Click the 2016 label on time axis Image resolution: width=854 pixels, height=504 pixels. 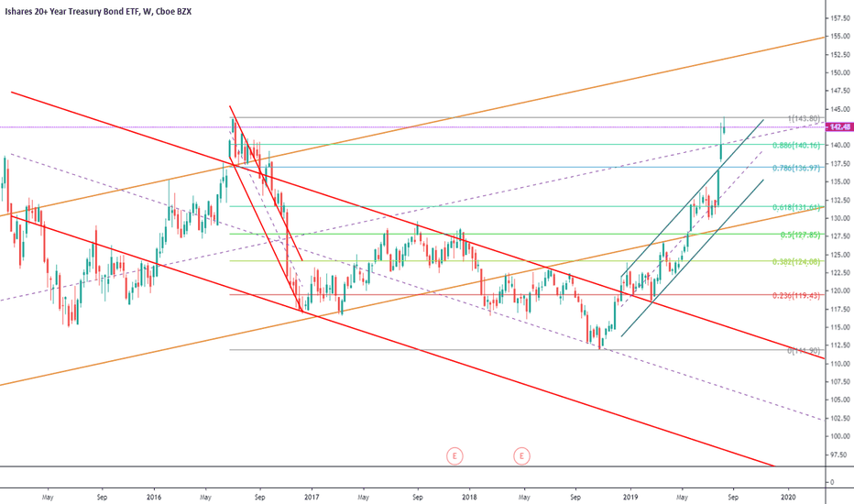point(154,497)
